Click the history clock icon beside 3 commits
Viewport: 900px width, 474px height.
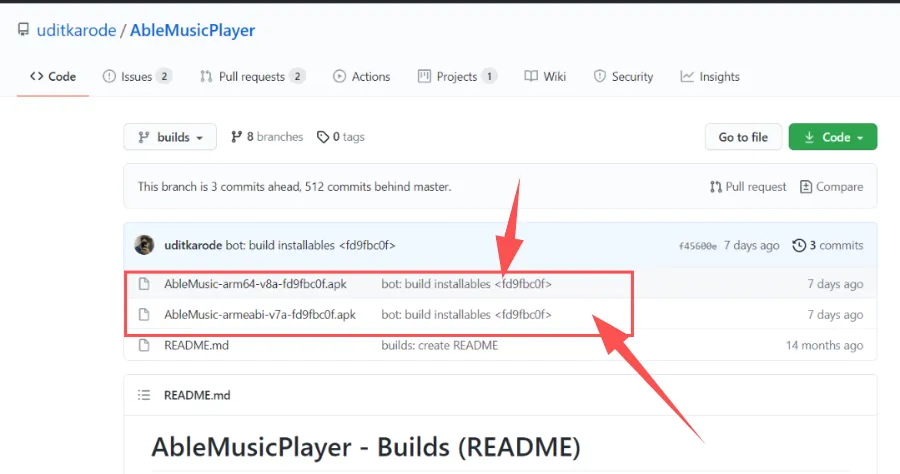pyautogui.click(x=799, y=246)
